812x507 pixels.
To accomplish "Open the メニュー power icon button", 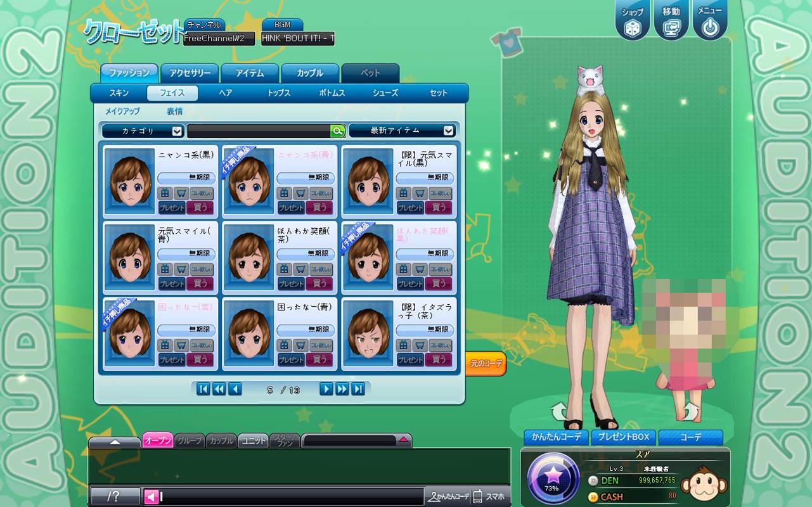I will pyautogui.click(x=709, y=21).
